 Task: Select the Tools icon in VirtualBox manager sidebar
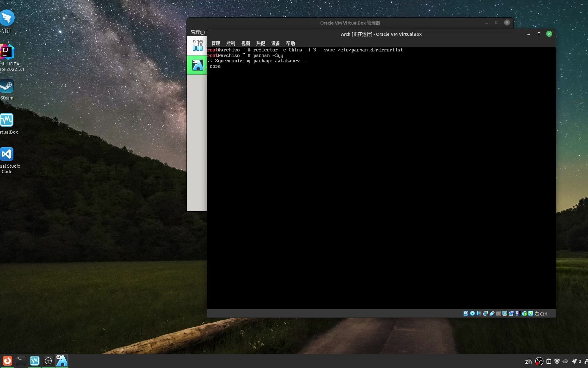click(198, 45)
